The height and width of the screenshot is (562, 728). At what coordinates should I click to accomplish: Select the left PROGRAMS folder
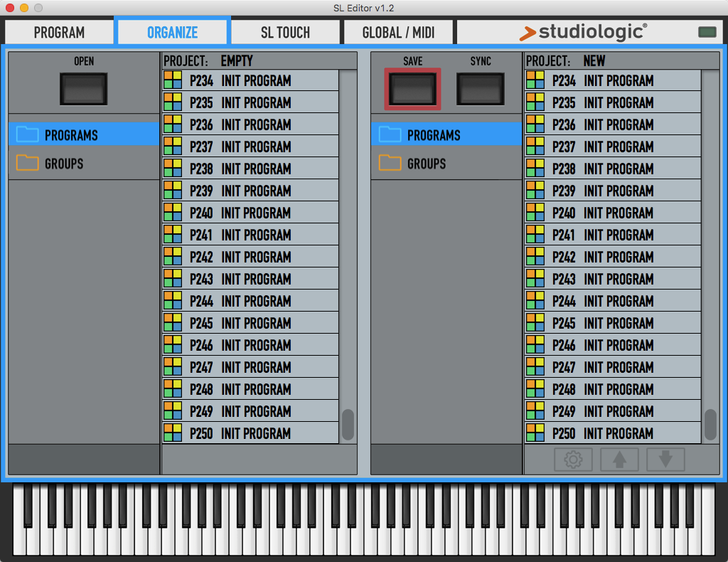click(x=84, y=134)
